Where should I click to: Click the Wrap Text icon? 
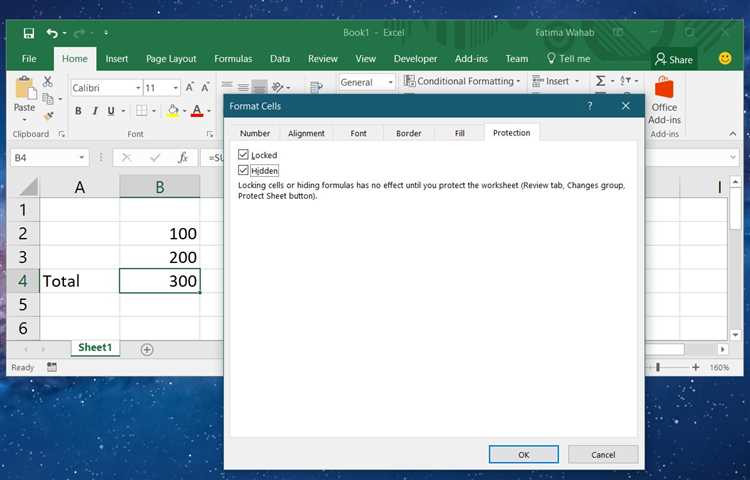316,87
